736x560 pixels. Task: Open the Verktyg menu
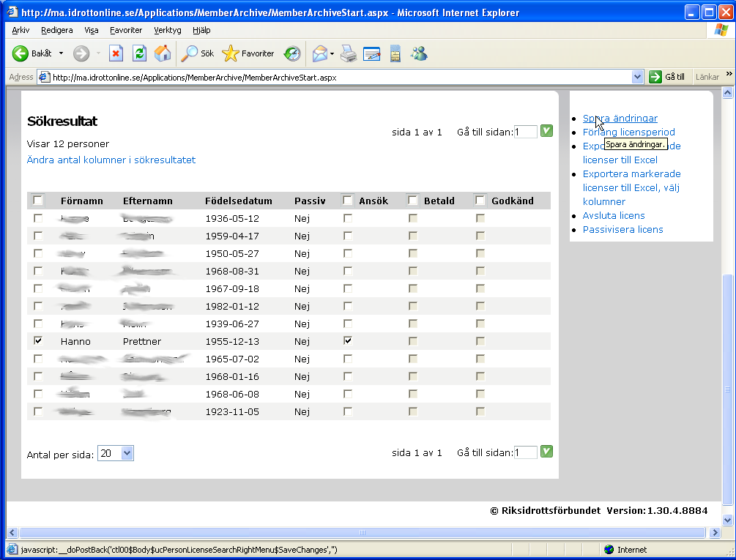168,30
